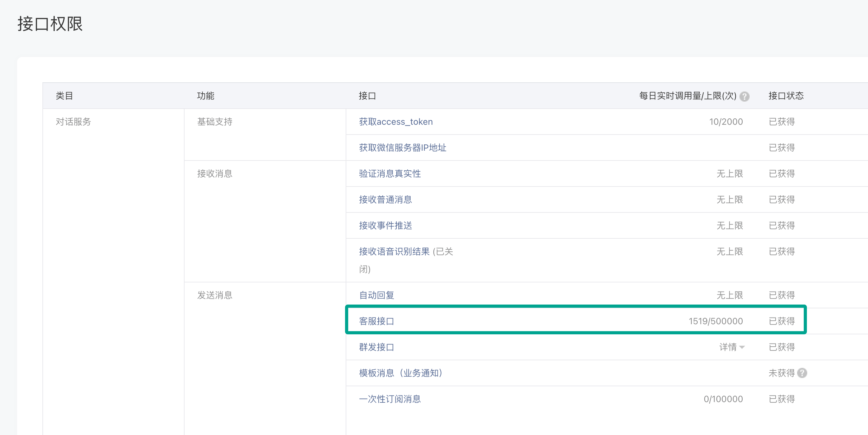This screenshot has height=435, width=868.
Task: Open the 接收普通消息 interface link
Action: click(x=385, y=199)
